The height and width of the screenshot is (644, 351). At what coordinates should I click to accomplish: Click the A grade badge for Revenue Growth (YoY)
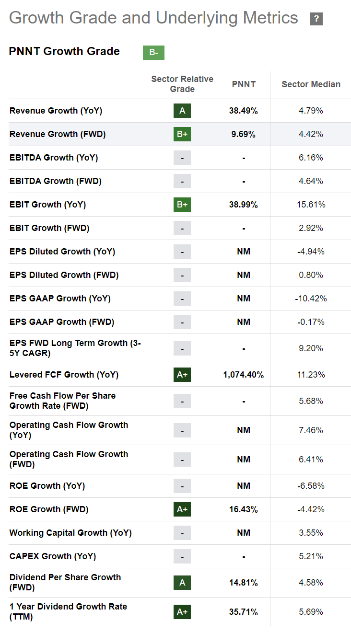click(182, 111)
